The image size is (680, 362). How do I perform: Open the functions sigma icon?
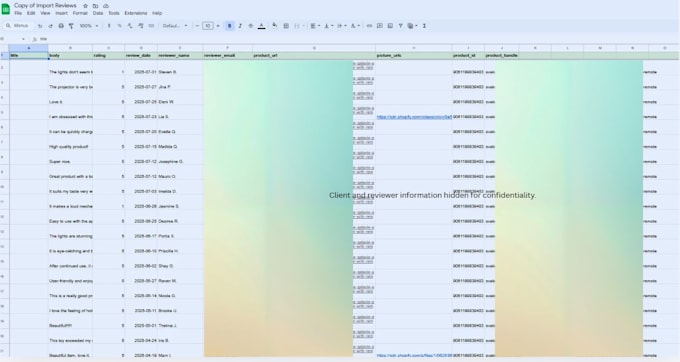424,26
